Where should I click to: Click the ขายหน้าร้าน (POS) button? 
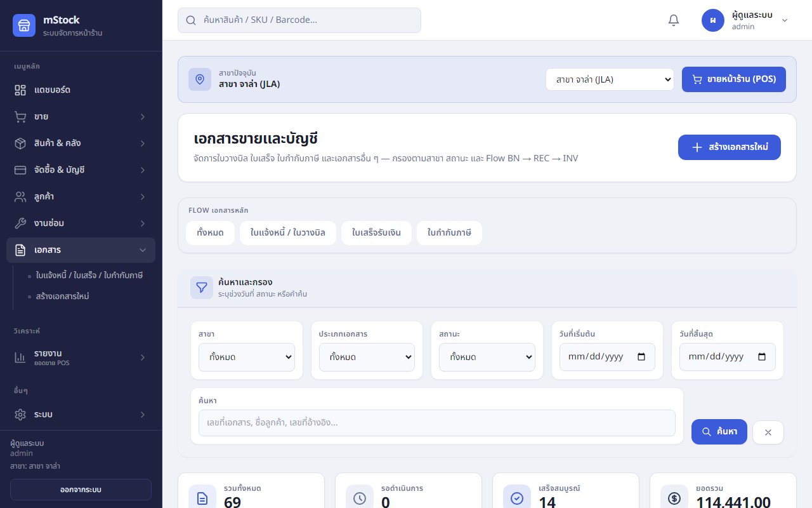coord(734,79)
